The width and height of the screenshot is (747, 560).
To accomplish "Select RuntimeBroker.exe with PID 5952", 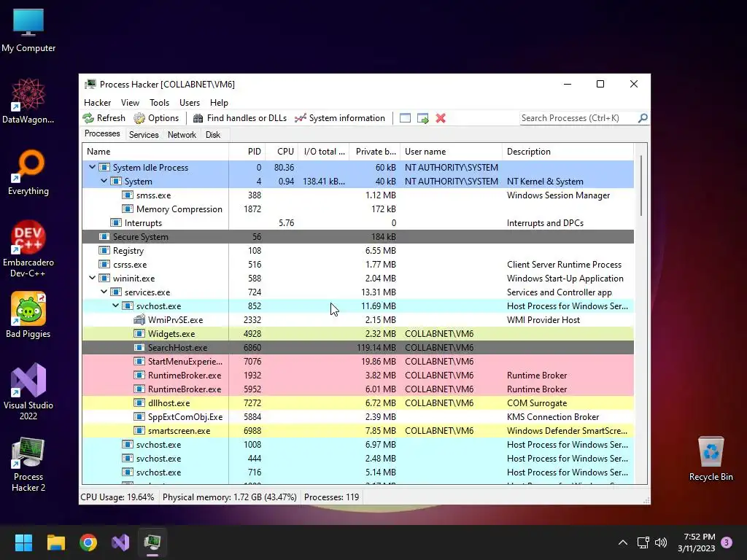I will (x=357, y=389).
